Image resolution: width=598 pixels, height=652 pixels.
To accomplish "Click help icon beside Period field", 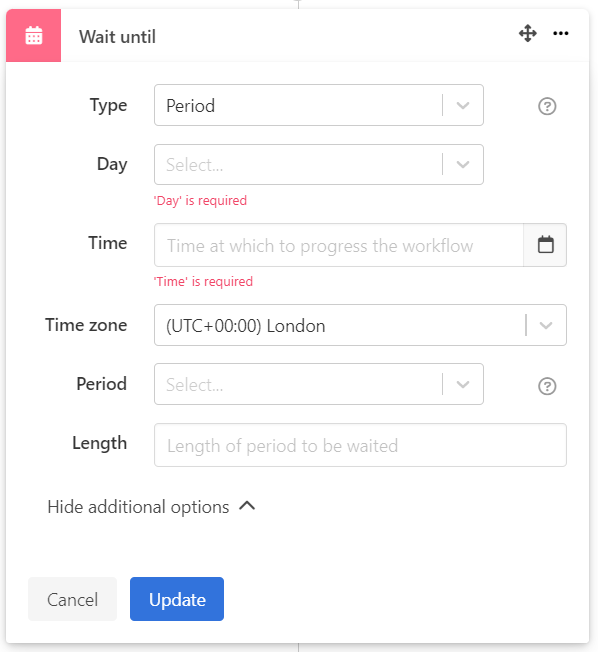I will pyautogui.click(x=547, y=386).
